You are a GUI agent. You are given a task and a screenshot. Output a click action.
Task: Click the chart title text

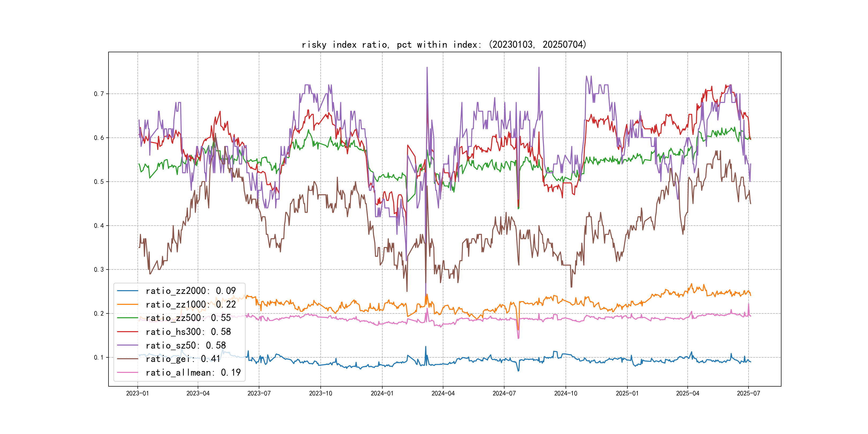(444, 44)
